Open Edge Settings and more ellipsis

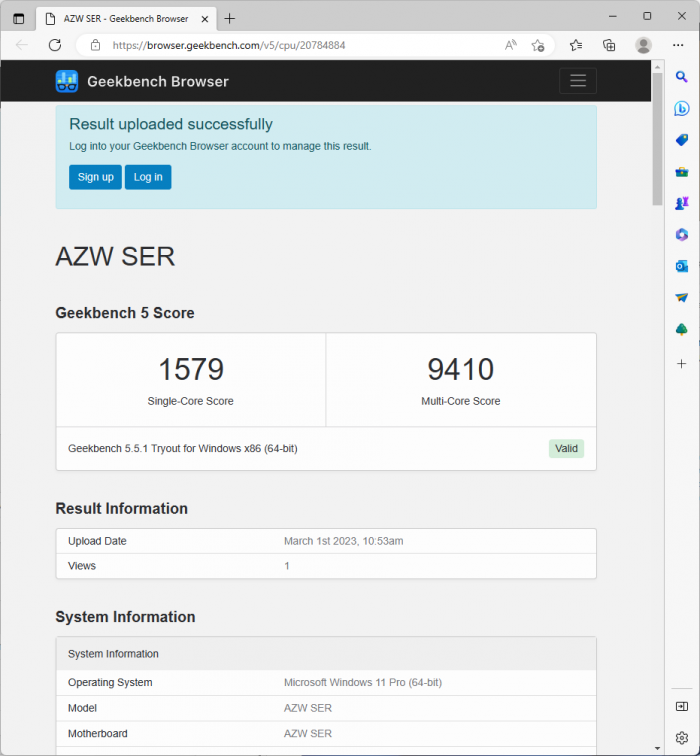(x=678, y=45)
